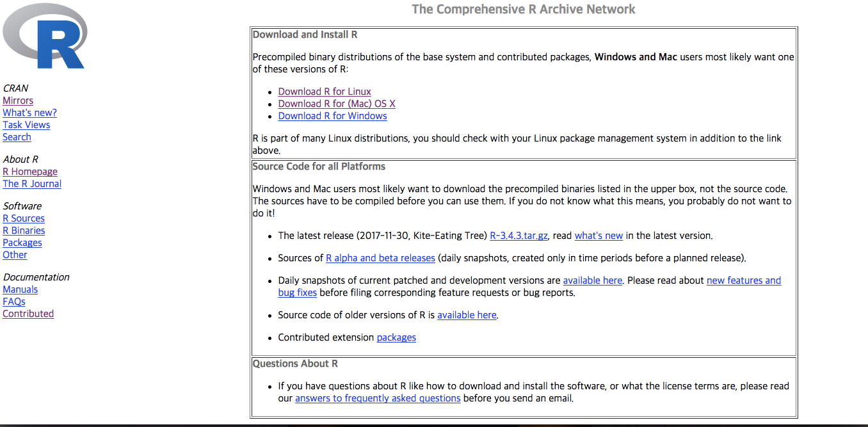Open The R Journal link
Image resolution: width=868 pixels, height=427 pixels.
32,184
